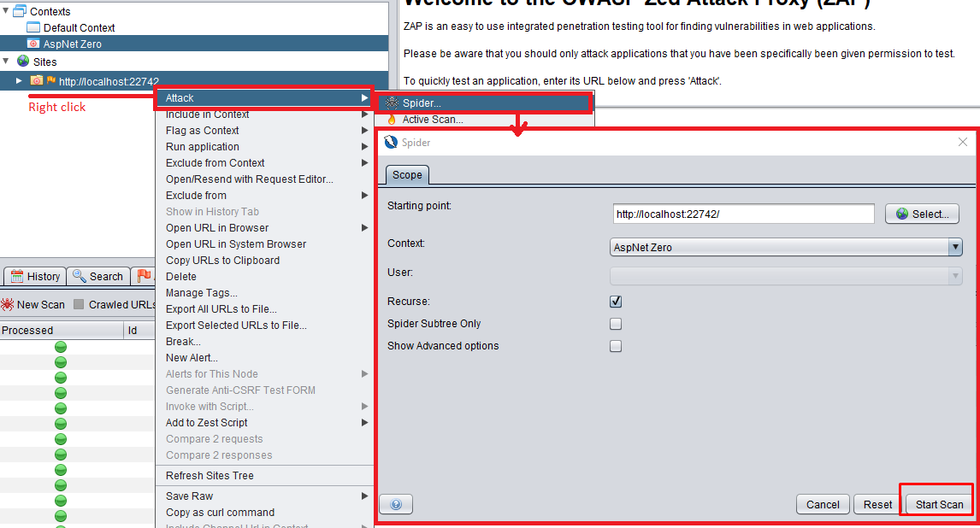This screenshot has height=528, width=980.
Task: Click the Default Context window icon
Action: [x=33, y=27]
